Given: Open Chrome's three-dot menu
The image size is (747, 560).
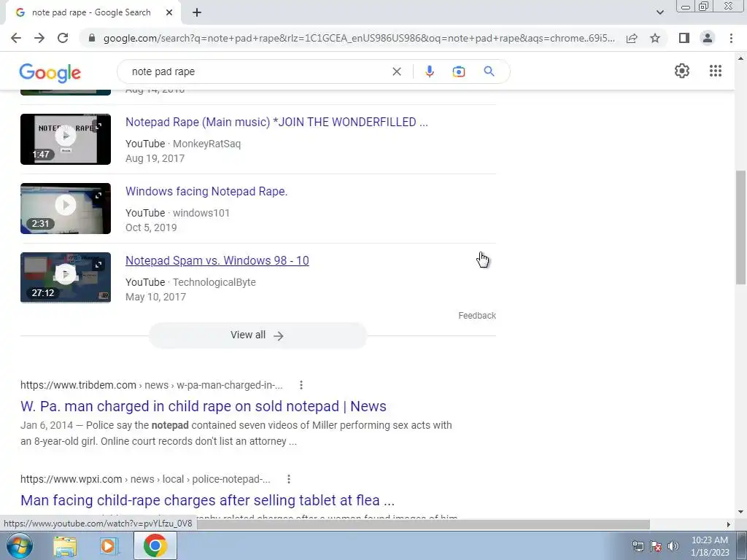Looking at the screenshot, I should click(731, 38).
